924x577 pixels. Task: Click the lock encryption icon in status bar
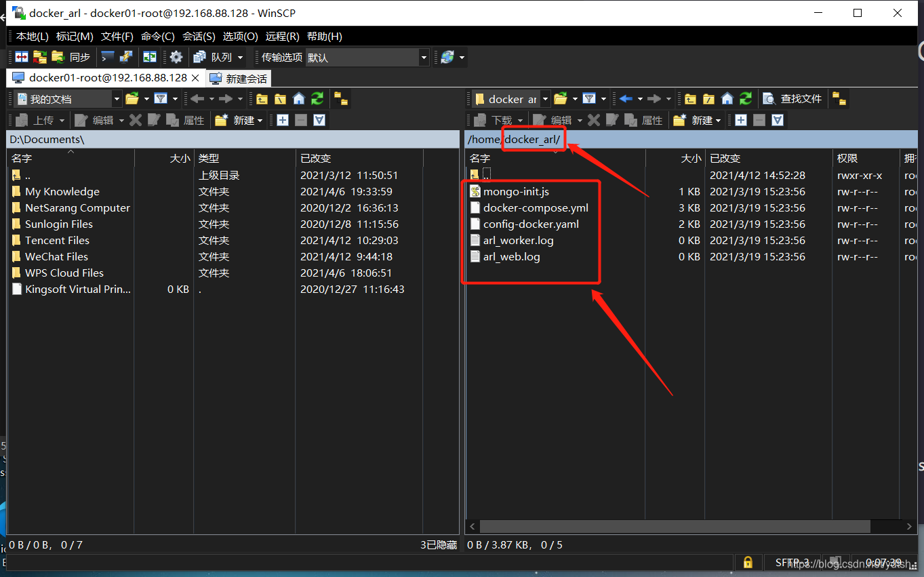(x=748, y=563)
